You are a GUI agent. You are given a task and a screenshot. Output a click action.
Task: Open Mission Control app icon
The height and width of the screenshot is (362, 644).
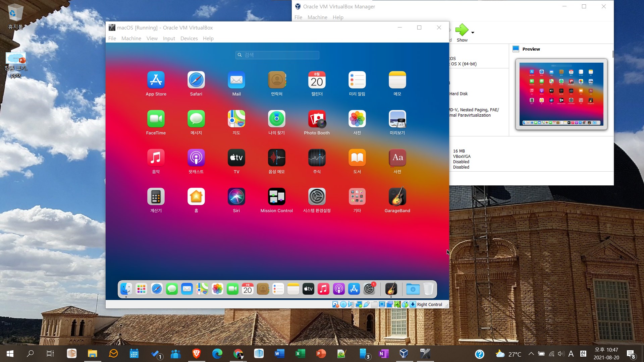tap(276, 197)
